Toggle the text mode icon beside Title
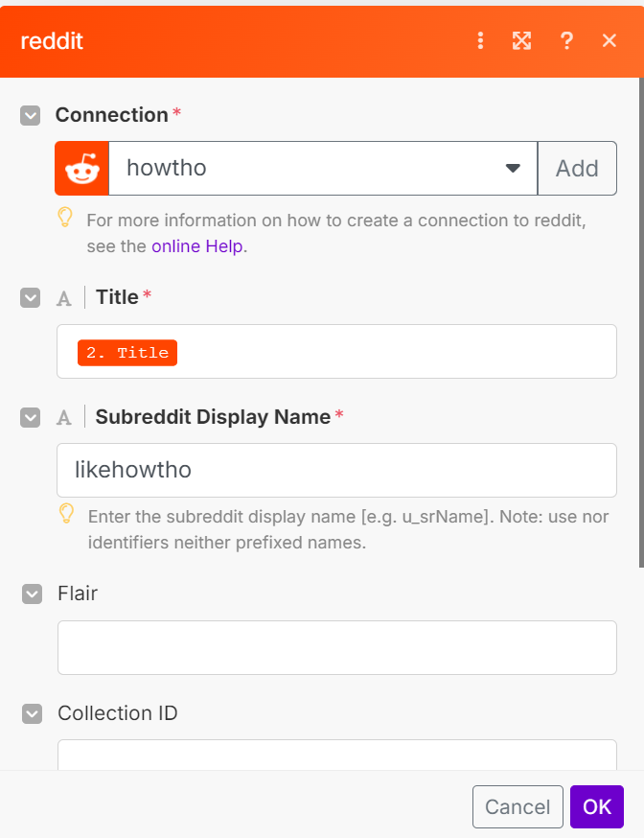Screen dimensions: 644x838 coord(64,298)
